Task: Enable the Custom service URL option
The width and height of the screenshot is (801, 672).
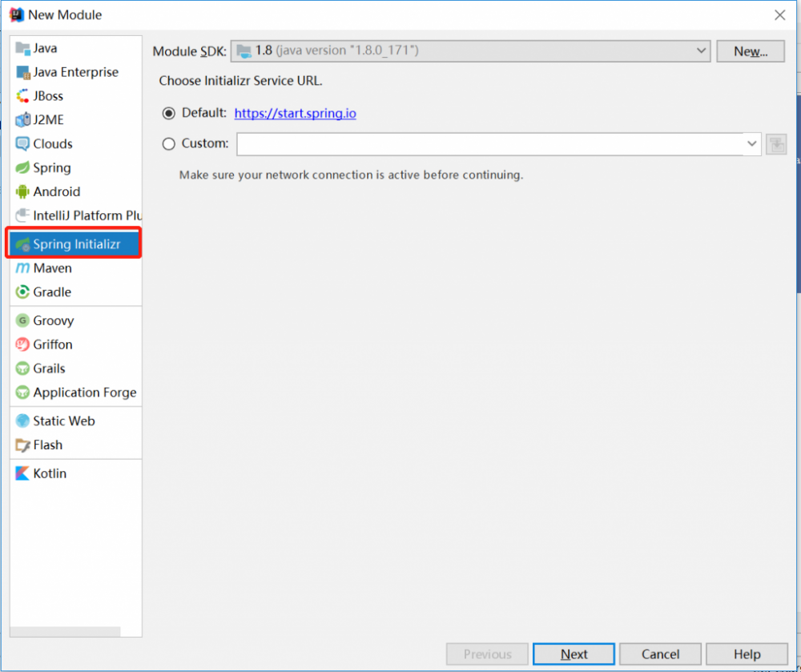Action: coord(168,143)
